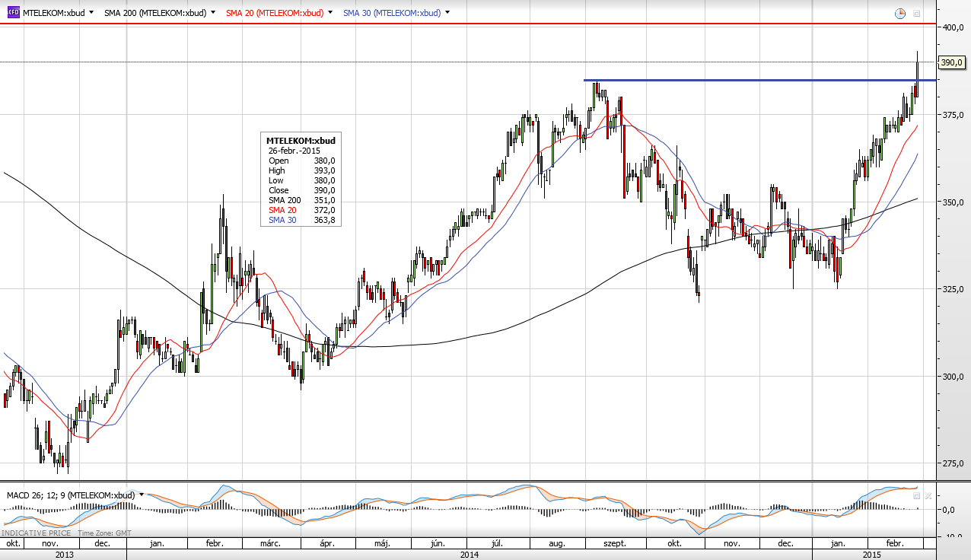The width and height of the screenshot is (971, 560).
Task: Click the SMA 20 372,0 row in tooltip
Action: 301,210
